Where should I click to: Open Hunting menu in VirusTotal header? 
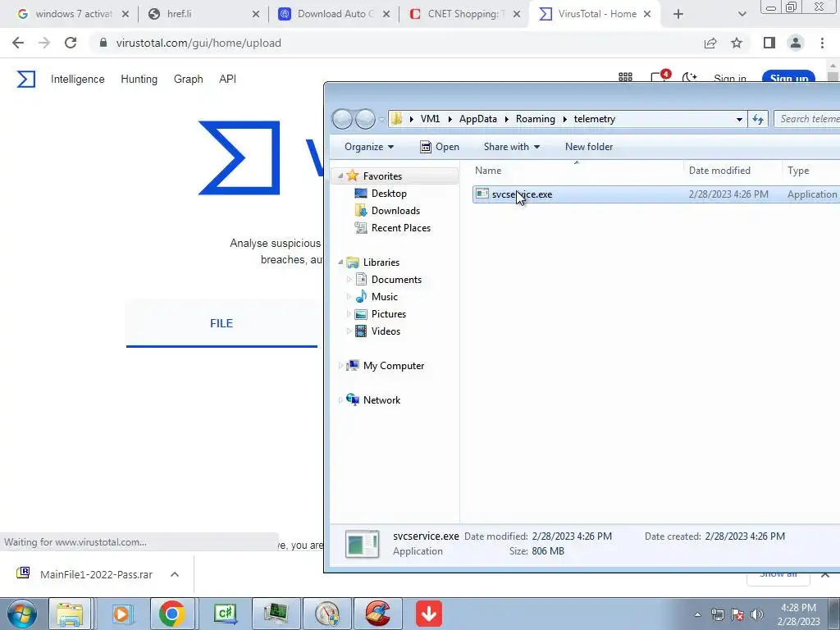[x=139, y=80]
